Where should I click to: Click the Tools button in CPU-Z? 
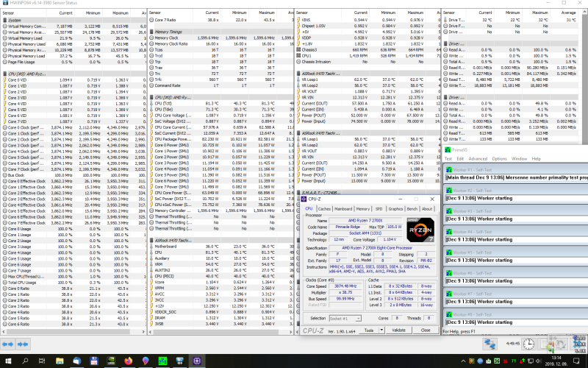[x=369, y=330]
